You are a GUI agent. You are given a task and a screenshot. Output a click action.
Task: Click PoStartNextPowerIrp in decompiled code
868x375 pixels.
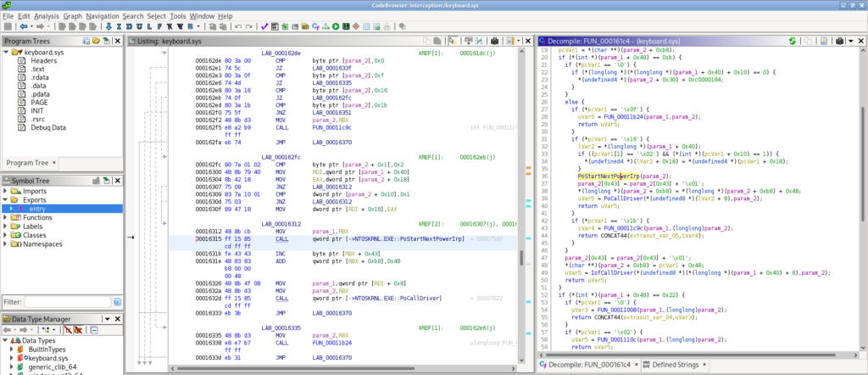609,176
